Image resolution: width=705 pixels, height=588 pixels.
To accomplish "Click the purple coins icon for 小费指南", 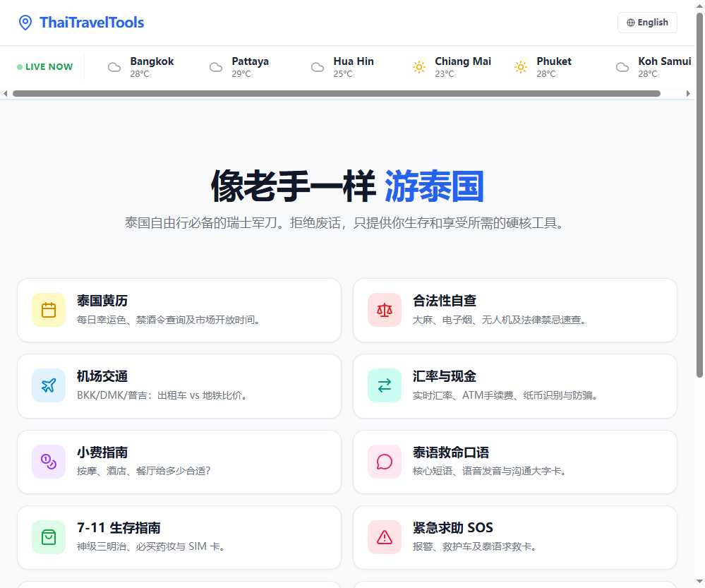I will [49, 461].
